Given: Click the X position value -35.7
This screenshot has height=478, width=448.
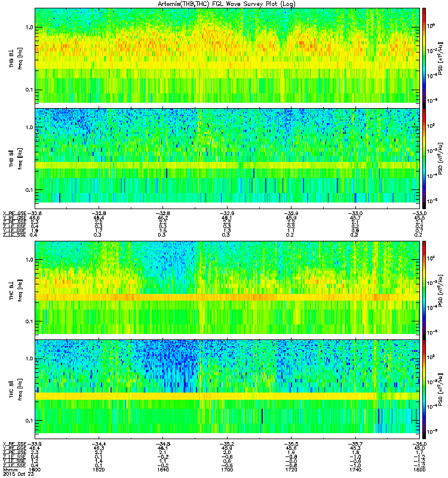Looking at the screenshot, I should click(x=355, y=444).
